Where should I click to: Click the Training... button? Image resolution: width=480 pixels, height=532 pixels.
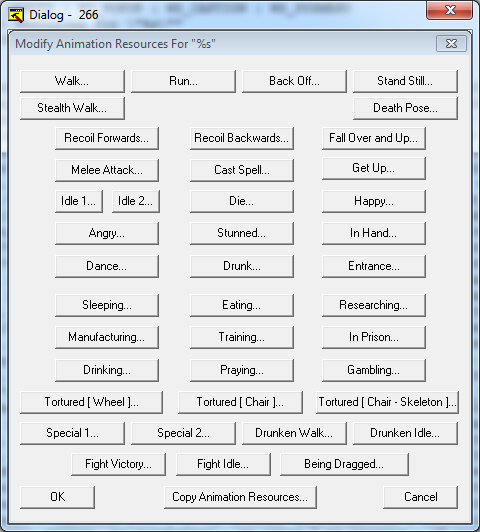[242, 337]
